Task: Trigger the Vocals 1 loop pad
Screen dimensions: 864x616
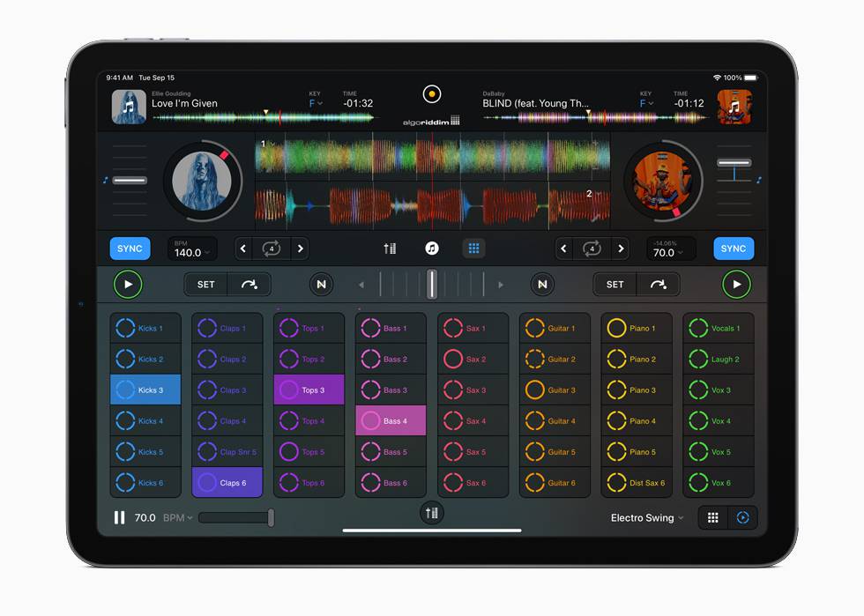Action: (719, 328)
